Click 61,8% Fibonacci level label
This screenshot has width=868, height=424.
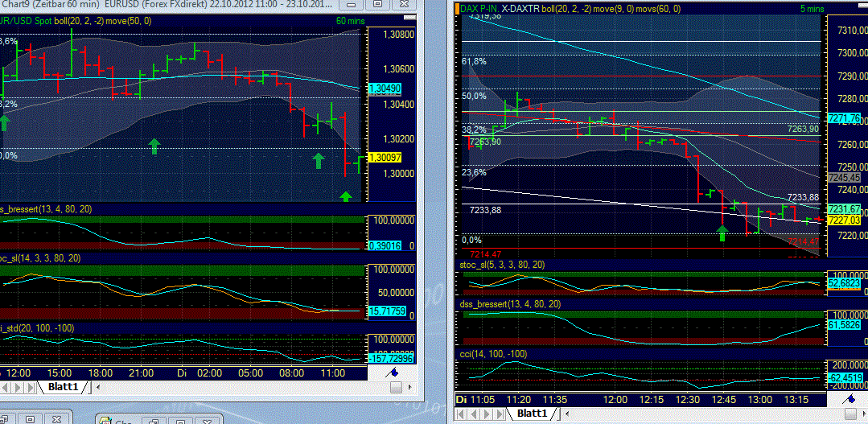(474, 61)
